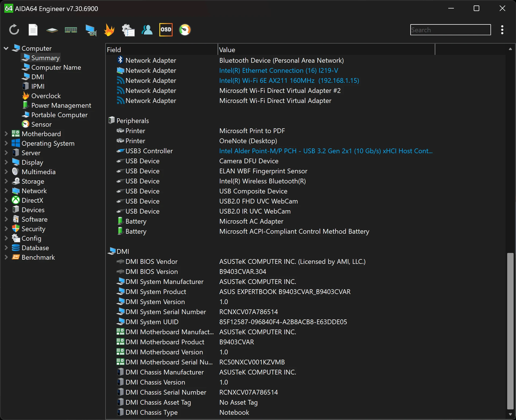Select the OneNote (Desktop) printer row
Viewport: 516px width, 420px height.
[306, 141]
